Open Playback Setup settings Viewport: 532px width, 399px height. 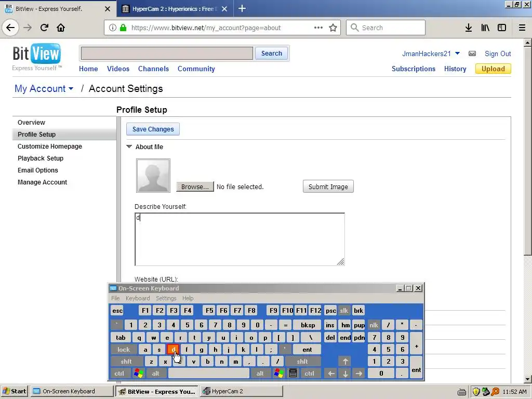[41, 158]
